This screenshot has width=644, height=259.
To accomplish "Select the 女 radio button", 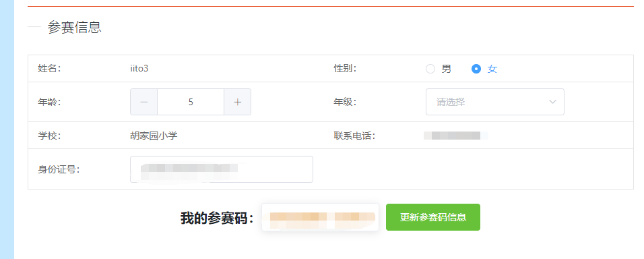I will [x=476, y=69].
